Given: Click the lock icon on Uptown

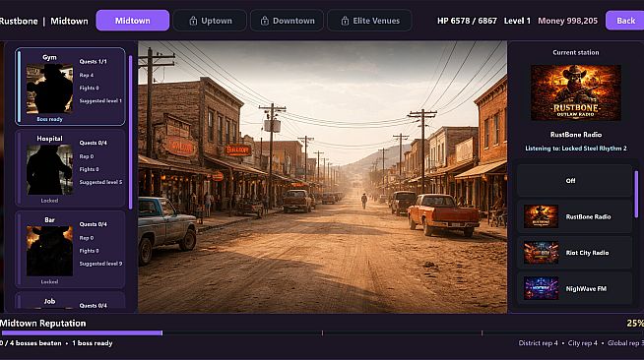Looking at the screenshot, I should (193, 21).
